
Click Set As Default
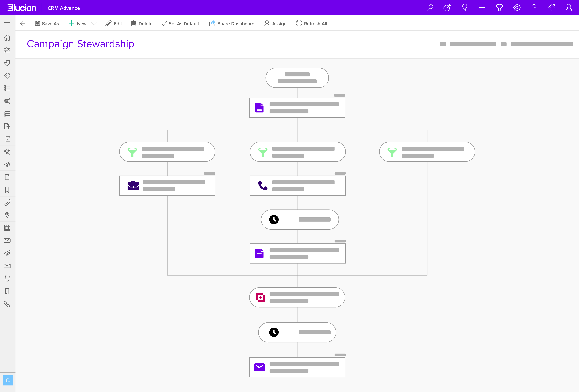click(180, 23)
